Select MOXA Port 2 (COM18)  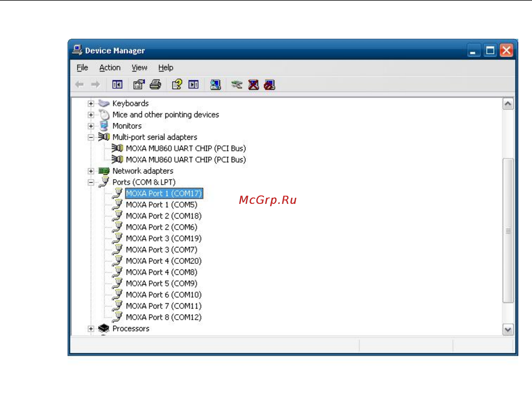[x=164, y=216]
